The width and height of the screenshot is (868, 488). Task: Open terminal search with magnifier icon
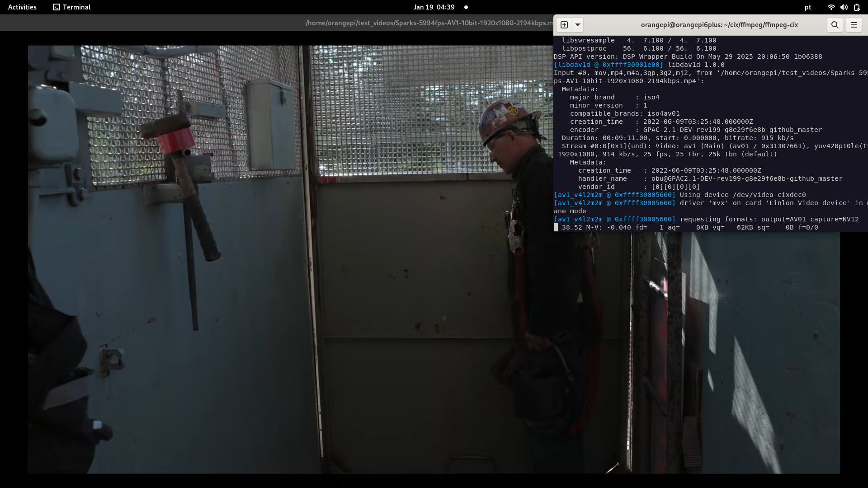835,25
